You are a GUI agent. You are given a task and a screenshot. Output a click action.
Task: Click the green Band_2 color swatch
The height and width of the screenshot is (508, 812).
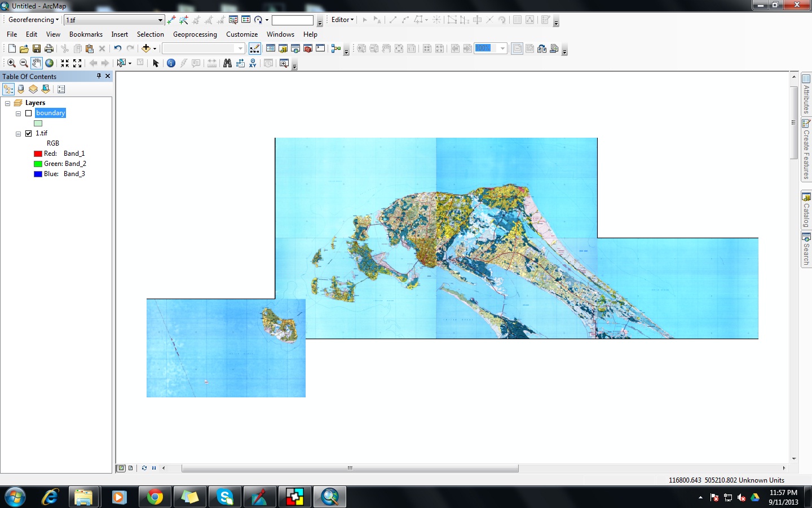[38, 164]
